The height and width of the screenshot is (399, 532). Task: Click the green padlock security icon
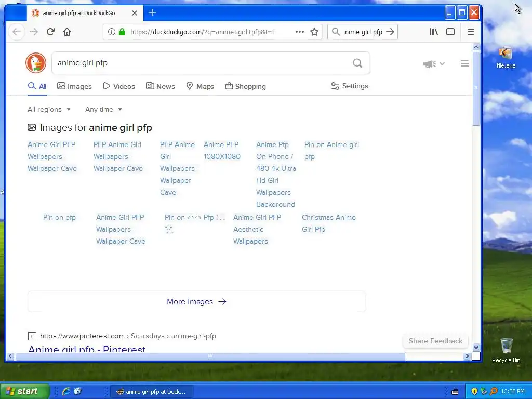122,32
